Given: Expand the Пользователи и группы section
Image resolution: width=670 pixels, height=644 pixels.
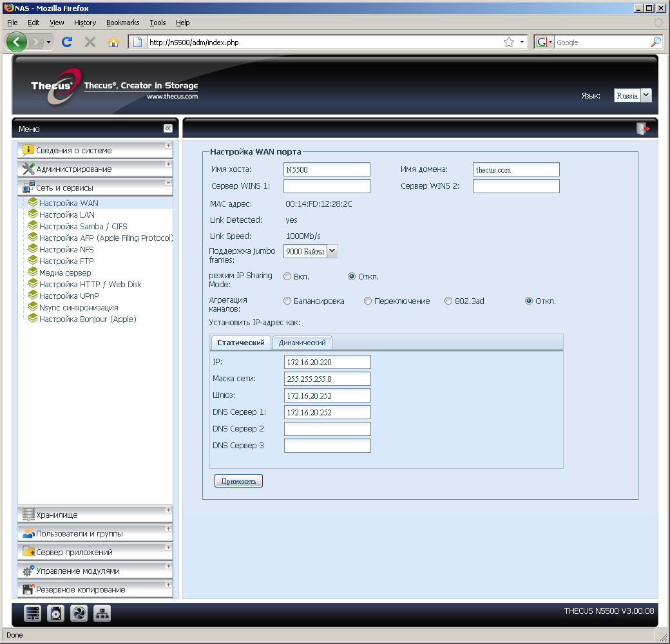Looking at the screenshot, I should point(95,533).
